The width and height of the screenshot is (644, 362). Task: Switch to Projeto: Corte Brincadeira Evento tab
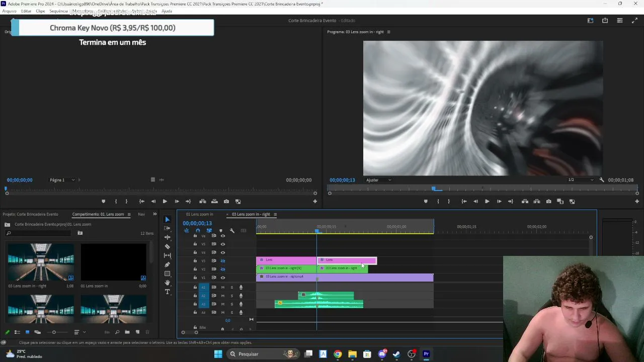point(30,214)
